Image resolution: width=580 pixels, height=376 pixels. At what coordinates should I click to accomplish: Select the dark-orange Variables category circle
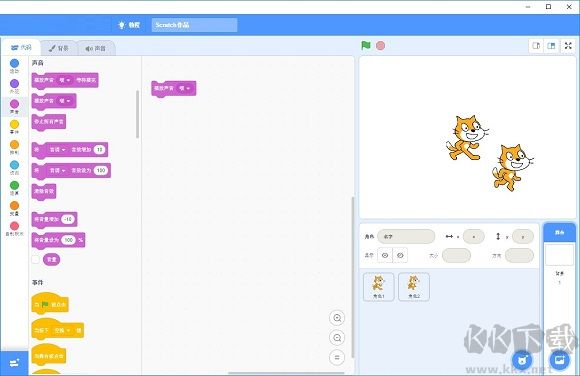[x=14, y=206]
